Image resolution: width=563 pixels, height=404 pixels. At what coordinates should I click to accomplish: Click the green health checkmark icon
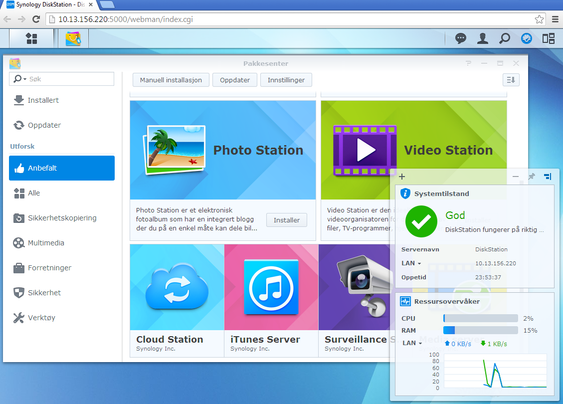(421, 221)
